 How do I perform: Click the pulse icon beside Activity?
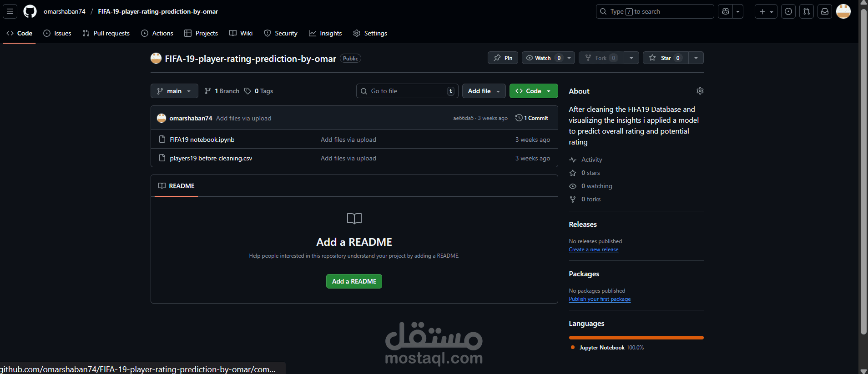(x=573, y=160)
